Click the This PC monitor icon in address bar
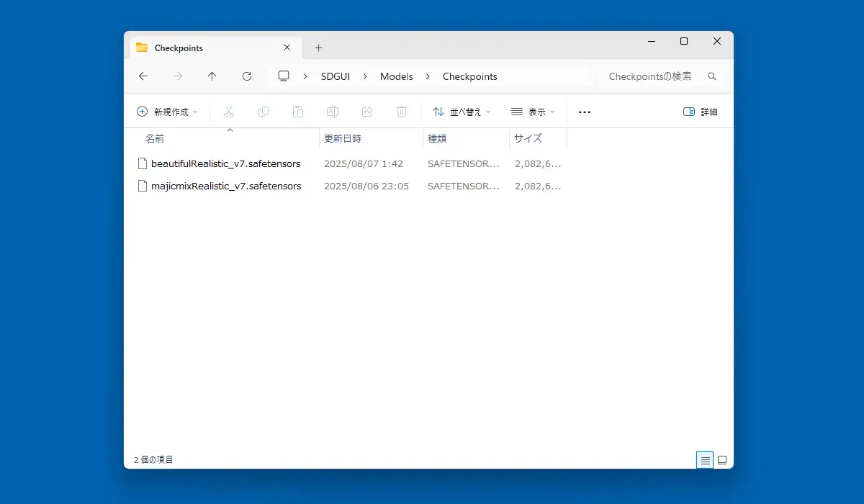Viewport: 864px width, 504px height. pos(284,76)
